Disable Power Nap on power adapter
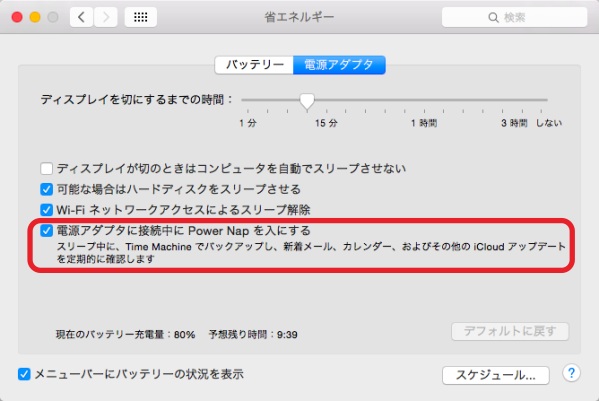This screenshot has height=401, width=599. [46, 231]
